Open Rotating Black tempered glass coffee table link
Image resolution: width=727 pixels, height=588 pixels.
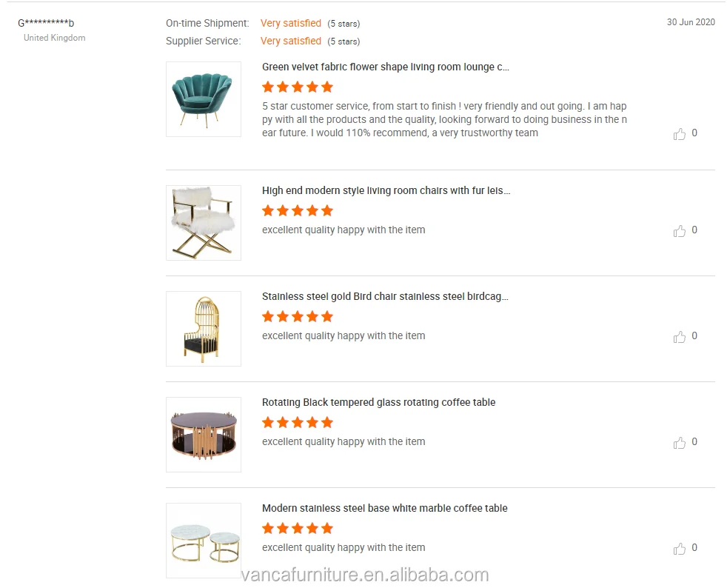[x=378, y=402]
